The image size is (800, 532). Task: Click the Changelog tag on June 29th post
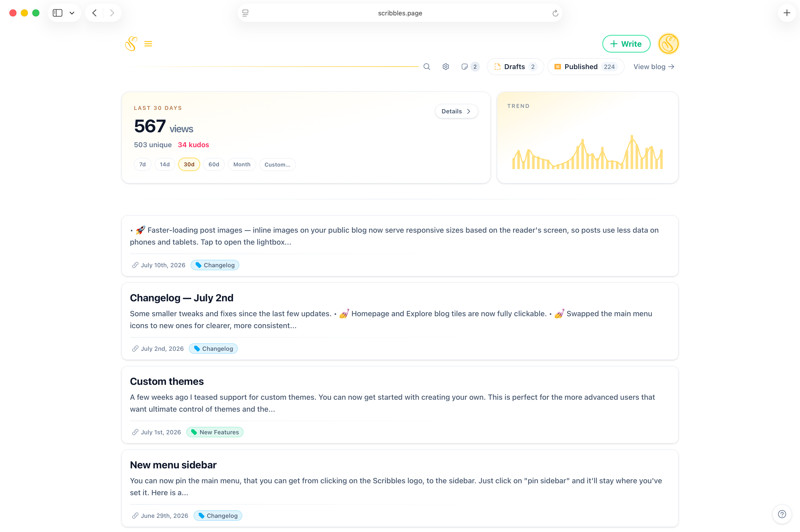[218, 515]
